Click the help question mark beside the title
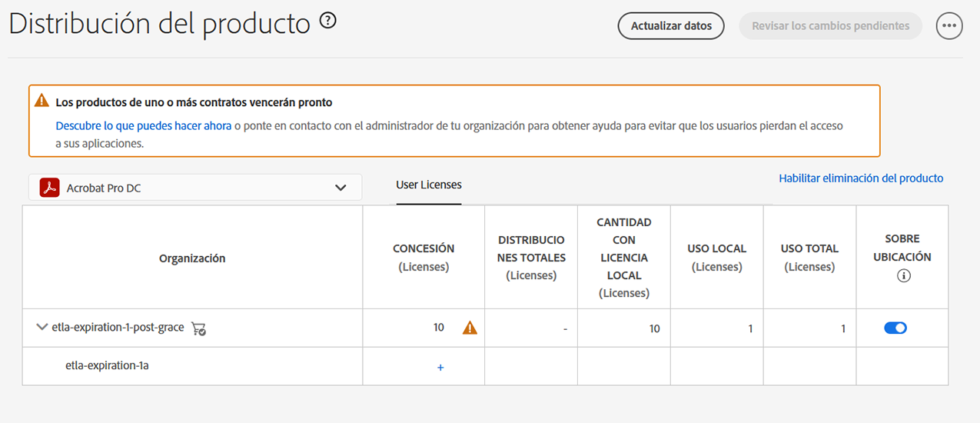980x423 pixels. pyautogui.click(x=328, y=22)
